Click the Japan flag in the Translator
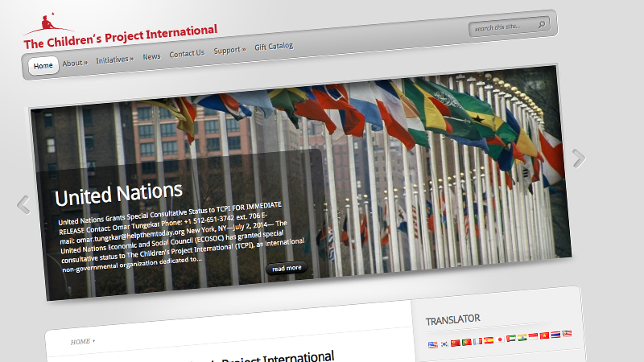644x362 pixels. tap(500, 339)
